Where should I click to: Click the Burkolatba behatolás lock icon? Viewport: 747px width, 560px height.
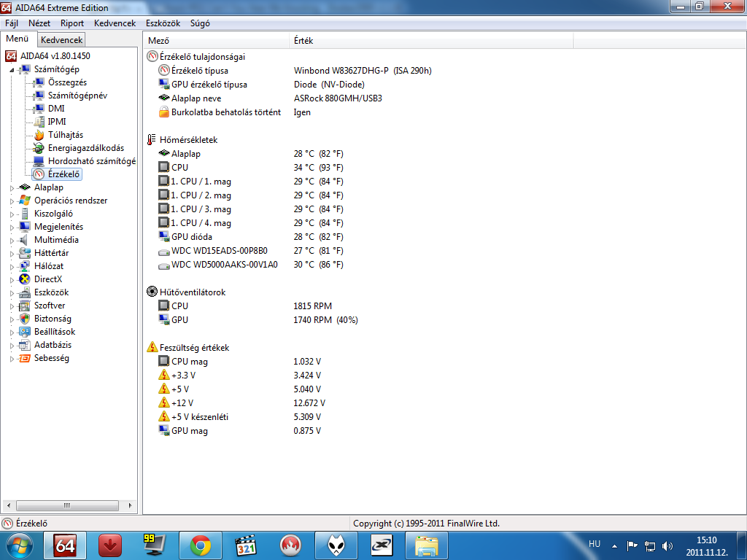(164, 112)
